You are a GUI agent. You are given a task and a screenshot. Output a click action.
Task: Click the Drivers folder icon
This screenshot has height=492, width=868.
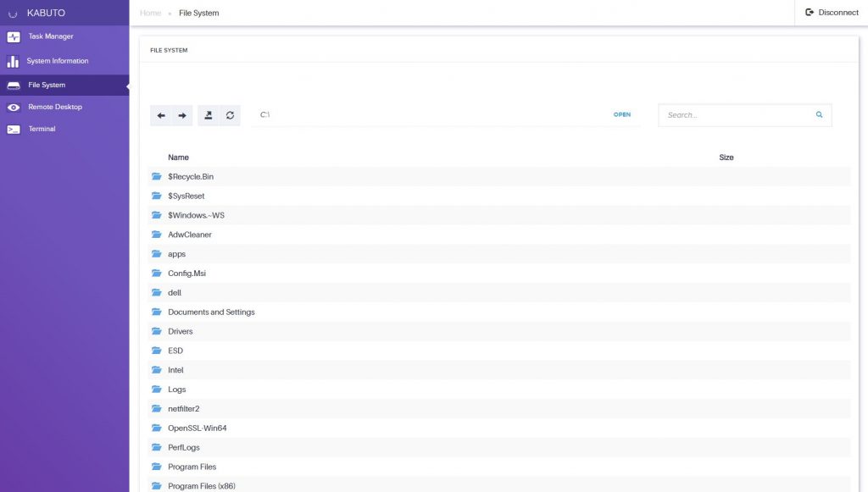point(157,331)
